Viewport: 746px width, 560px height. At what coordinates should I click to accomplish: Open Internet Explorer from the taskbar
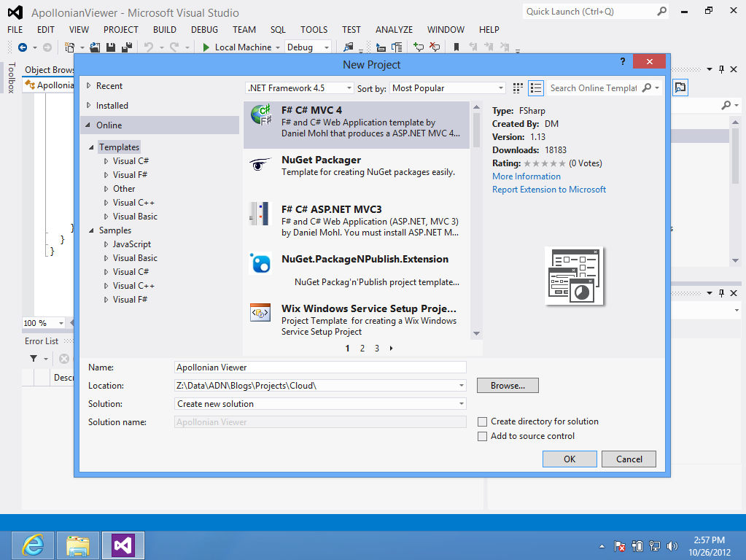point(33,545)
